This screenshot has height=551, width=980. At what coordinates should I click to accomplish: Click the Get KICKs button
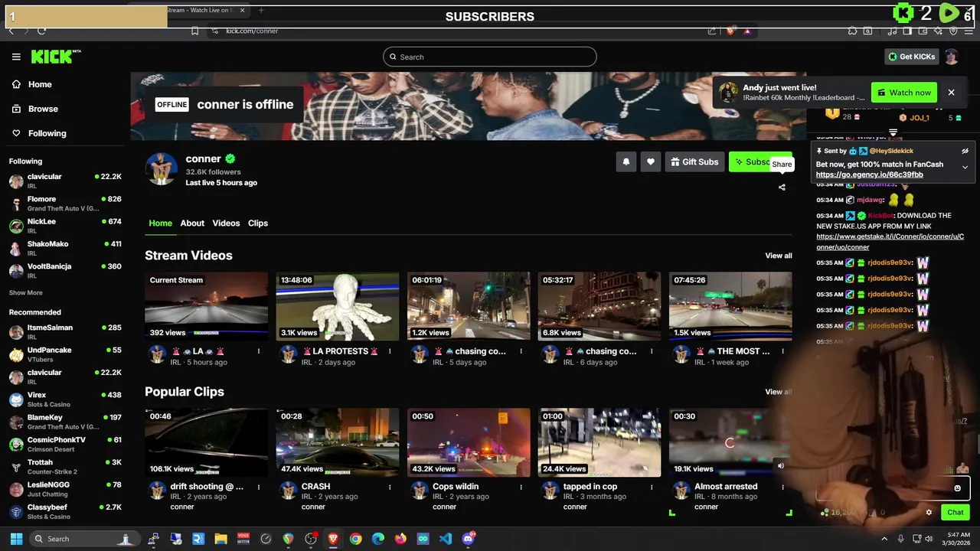tap(911, 57)
